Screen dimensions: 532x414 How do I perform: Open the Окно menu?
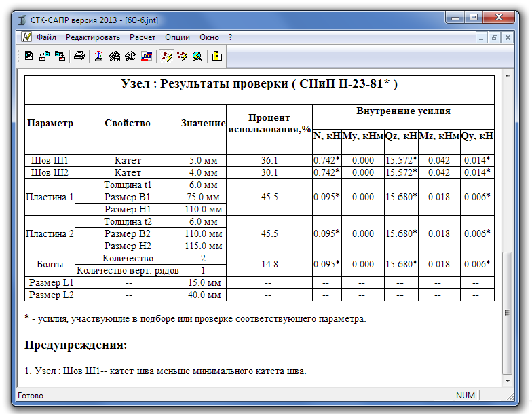click(210, 37)
